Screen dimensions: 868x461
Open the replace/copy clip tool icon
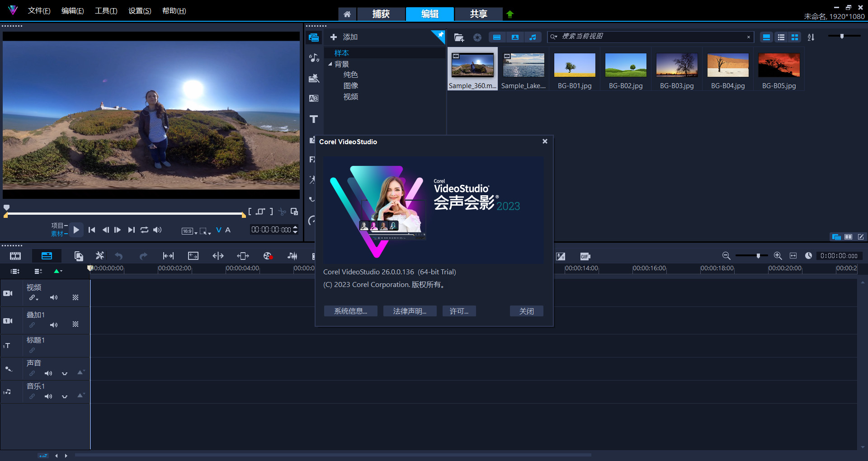tap(79, 256)
